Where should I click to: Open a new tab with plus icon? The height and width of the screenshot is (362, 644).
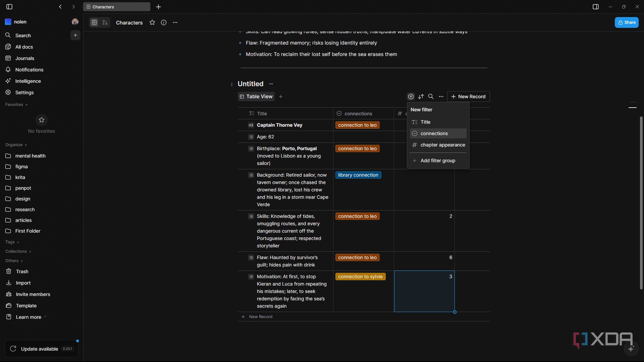[x=159, y=7]
